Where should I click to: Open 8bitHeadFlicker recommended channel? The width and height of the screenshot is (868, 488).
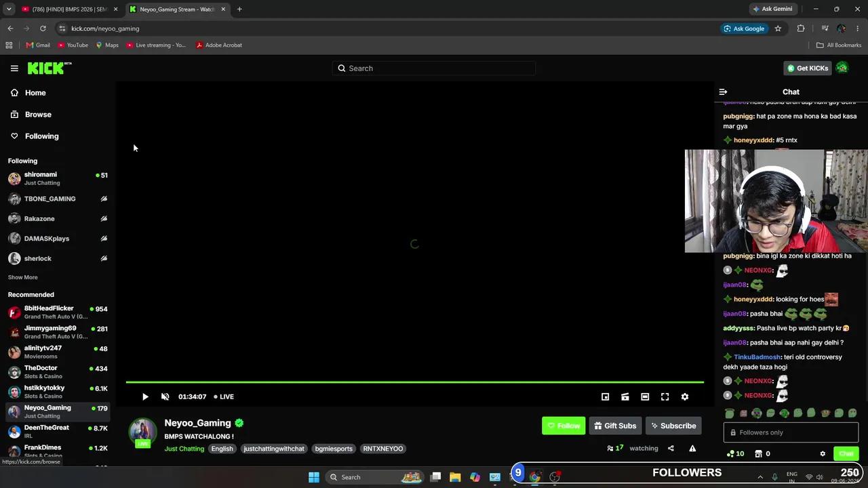click(x=58, y=312)
